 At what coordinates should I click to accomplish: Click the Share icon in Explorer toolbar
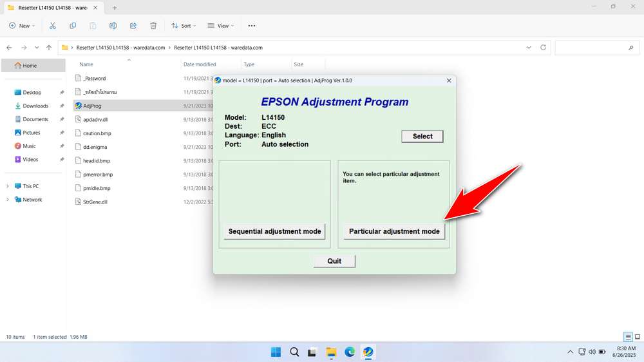tap(133, 26)
